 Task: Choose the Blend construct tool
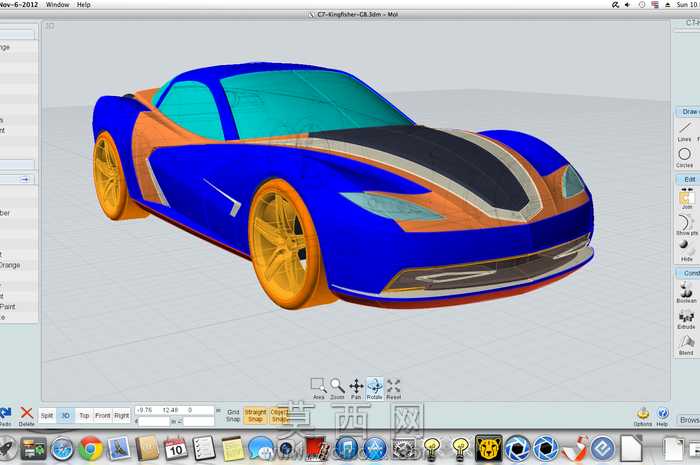pyautogui.click(x=687, y=345)
